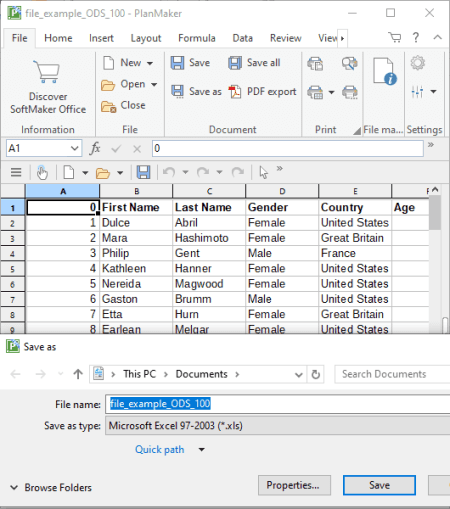Click the Save floppy icon in the ribbon

click(x=177, y=63)
